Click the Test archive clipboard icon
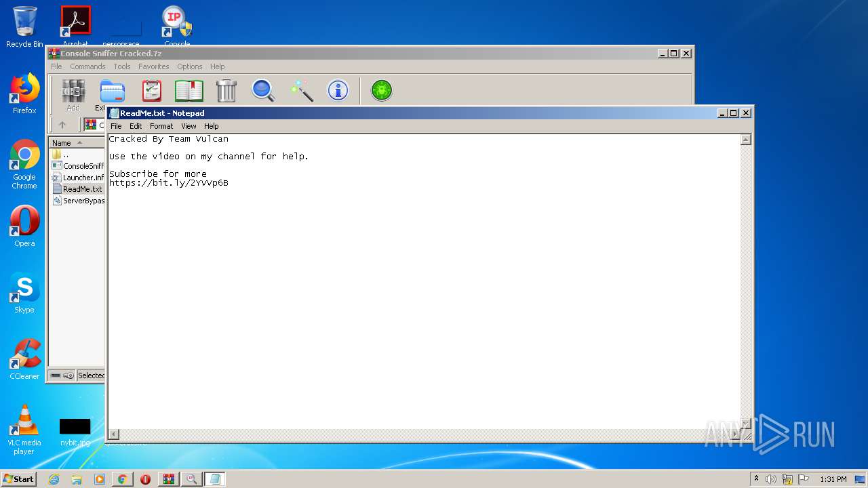Screen dimensions: 868x488 click(152, 90)
